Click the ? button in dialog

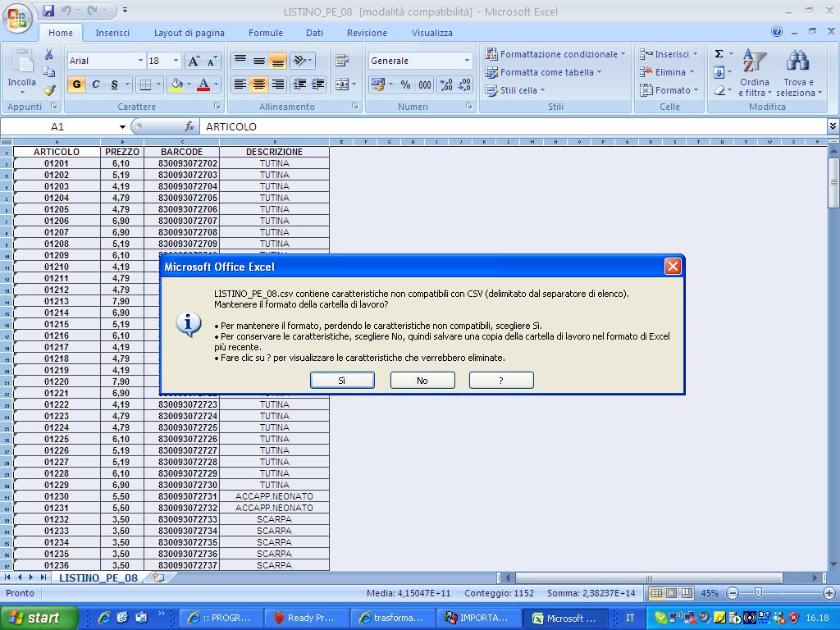point(501,381)
